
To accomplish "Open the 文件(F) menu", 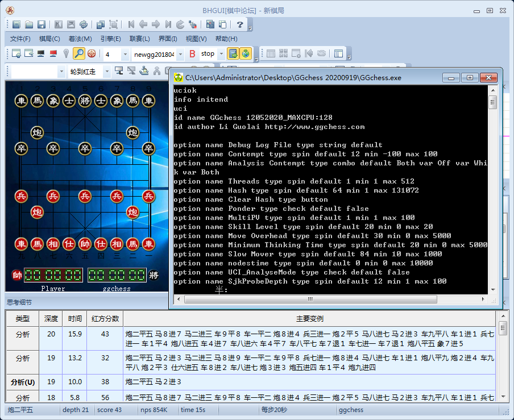I will tap(20, 39).
